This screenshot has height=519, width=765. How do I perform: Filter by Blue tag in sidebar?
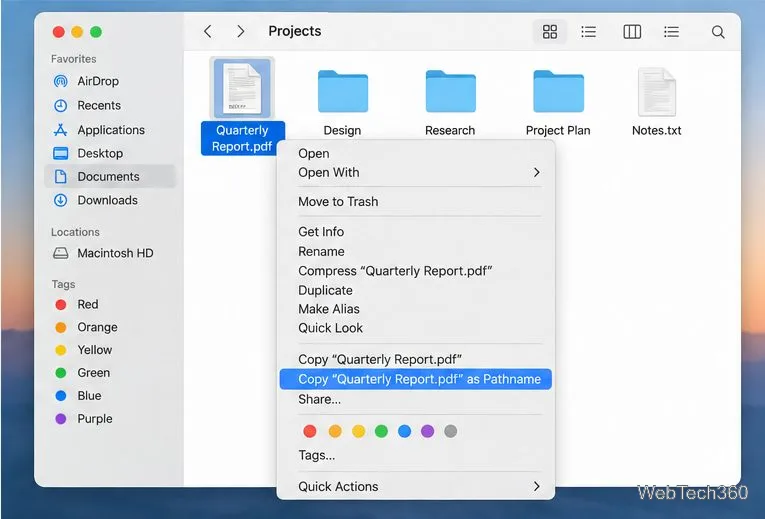coord(79,396)
